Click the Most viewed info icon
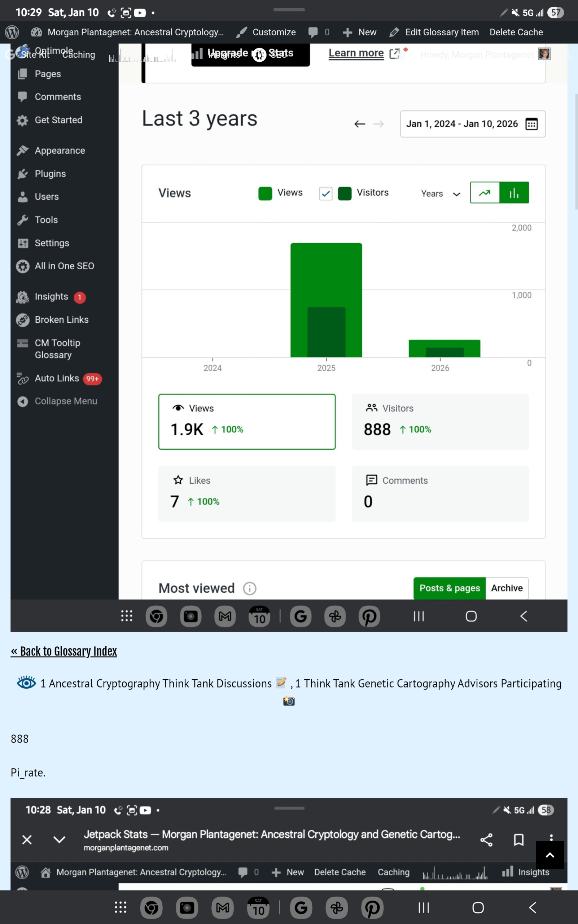This screenshot has height=924, width=578. pyautogui.click(x=250, y=588)
